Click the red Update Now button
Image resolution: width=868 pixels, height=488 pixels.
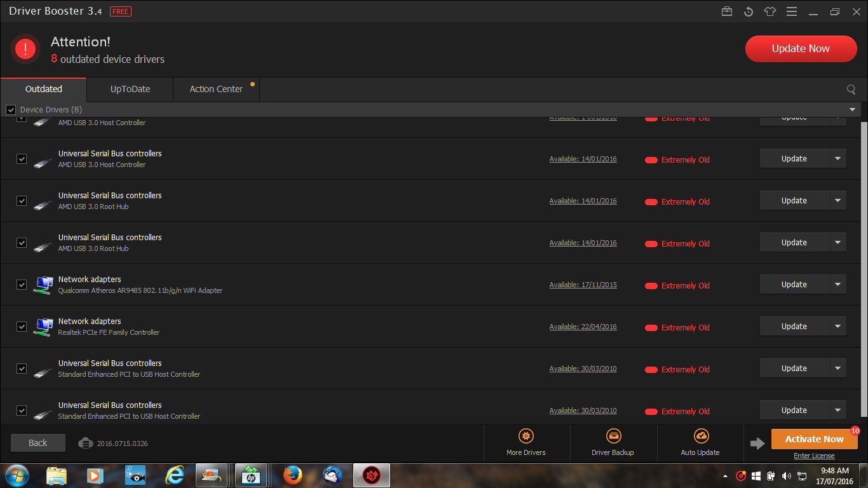point(801,49)
